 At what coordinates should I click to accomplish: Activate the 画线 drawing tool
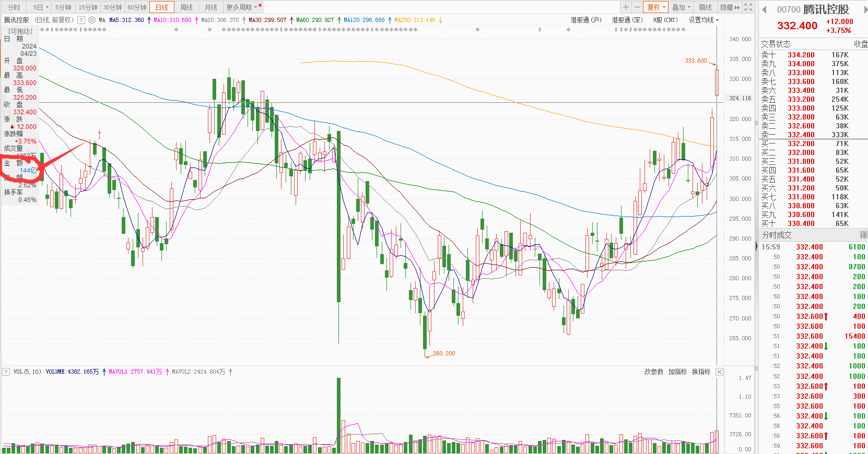(x=705, y=7)
